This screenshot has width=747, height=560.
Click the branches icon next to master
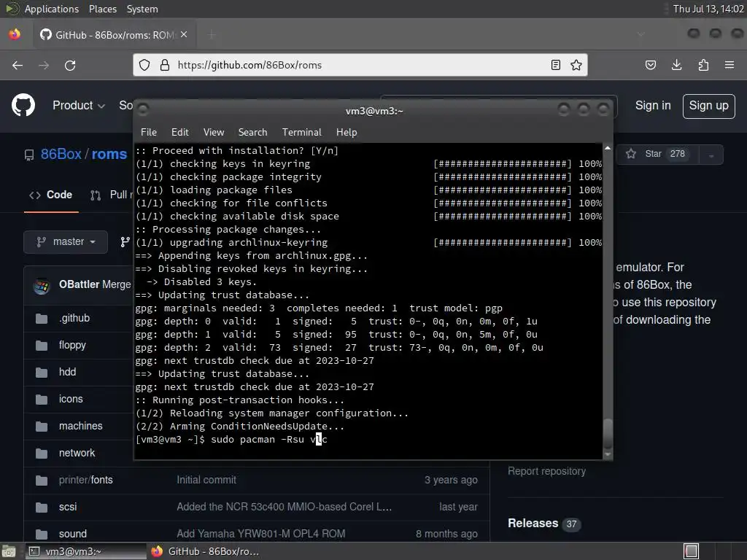coord(125,242)
